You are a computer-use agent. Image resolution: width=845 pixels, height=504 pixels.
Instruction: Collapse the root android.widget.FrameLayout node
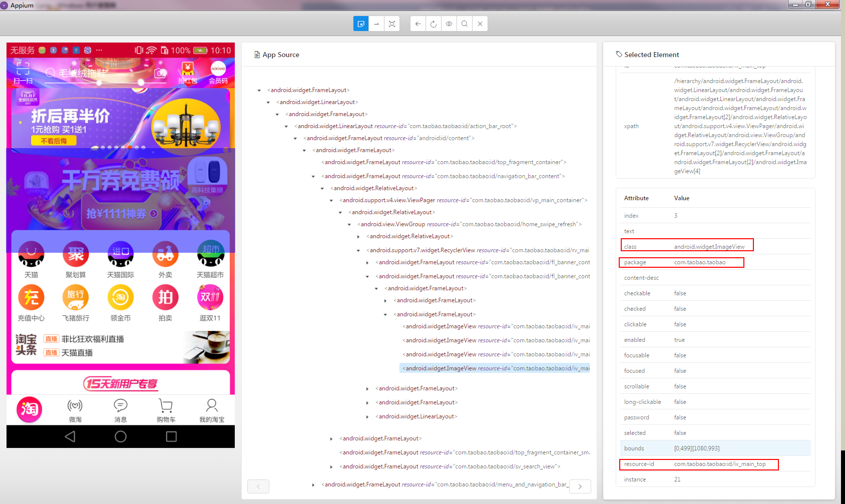click(x=259, y=91)
